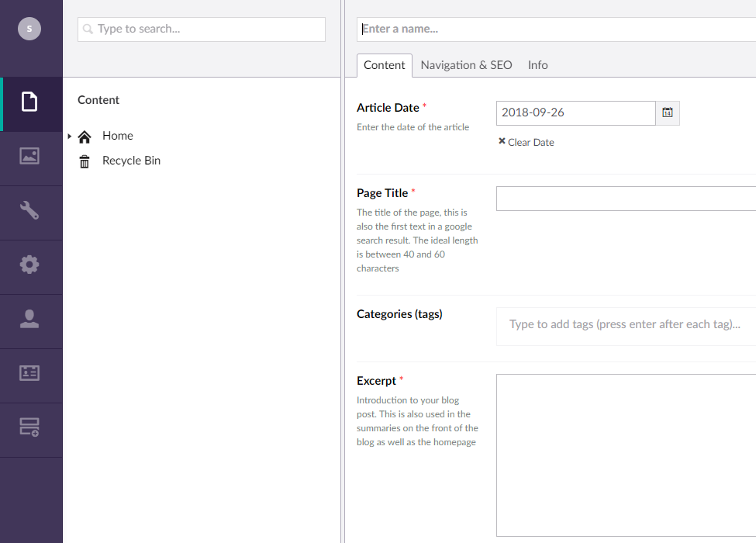
Task: Open the Forms section icon
Action: (29, 427)
